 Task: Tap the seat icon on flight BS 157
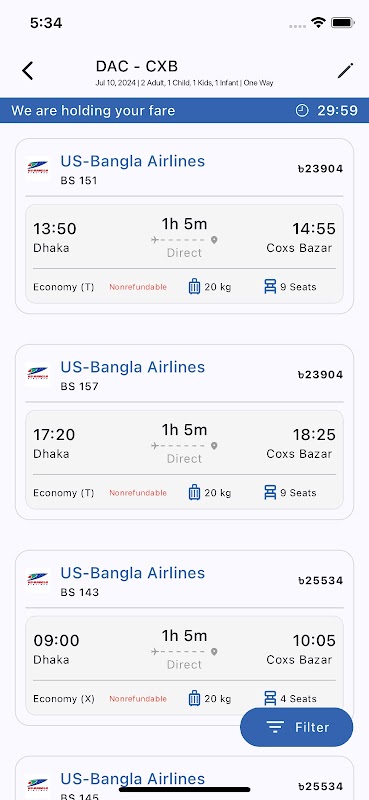point(270,493)
